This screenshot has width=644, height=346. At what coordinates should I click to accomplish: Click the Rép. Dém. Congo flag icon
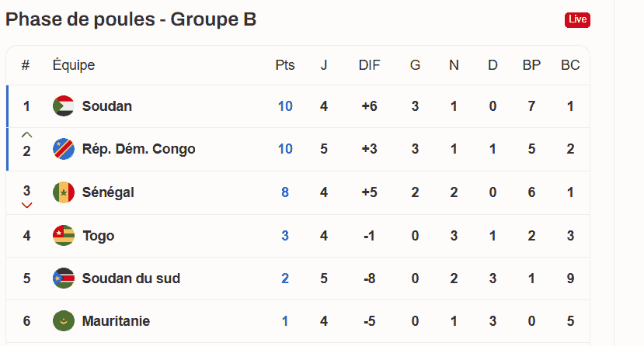pos(64,149)
